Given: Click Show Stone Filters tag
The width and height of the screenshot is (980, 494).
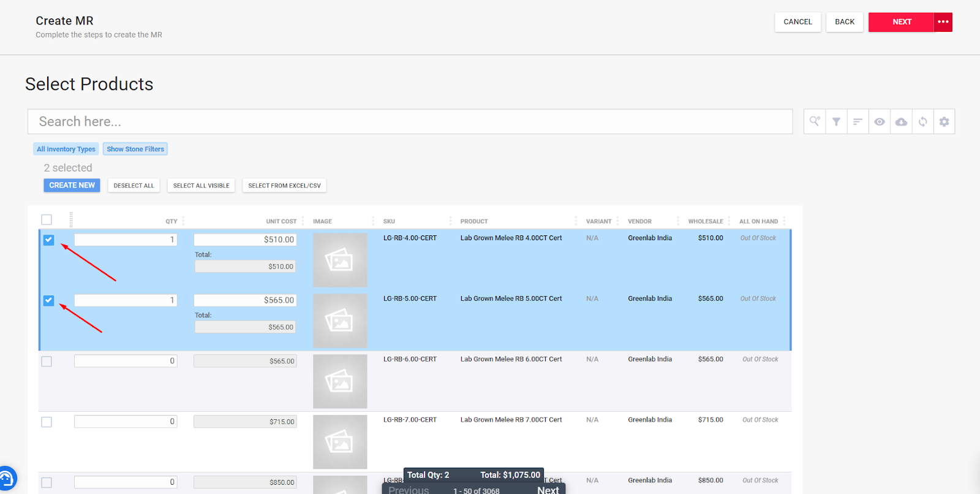Looking at the screenshot, I should pos(135,149).
